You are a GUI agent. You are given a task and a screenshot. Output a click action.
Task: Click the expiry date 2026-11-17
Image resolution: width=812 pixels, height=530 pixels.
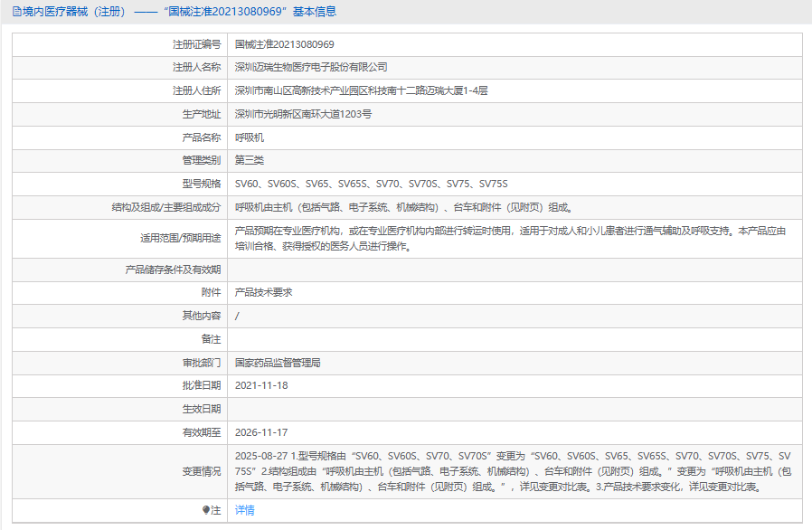[x=261, y=433]
